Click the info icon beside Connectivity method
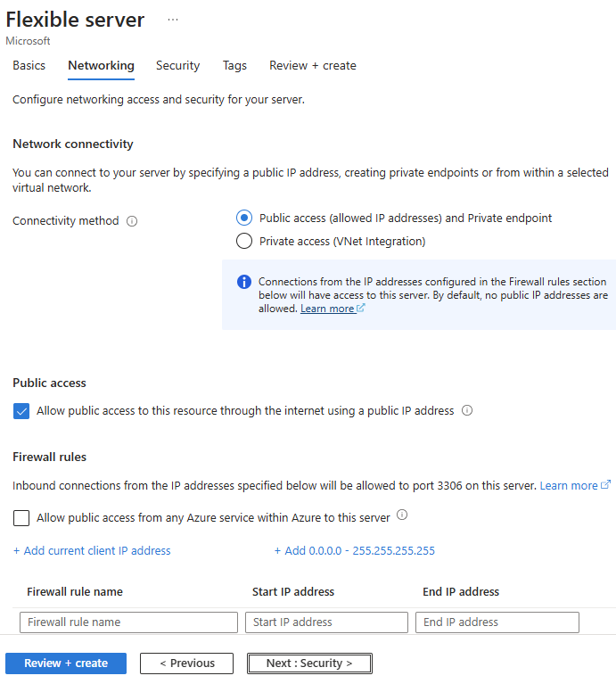Image resolution: width=616 pixels, height=684 pixels. pos(132,221)
